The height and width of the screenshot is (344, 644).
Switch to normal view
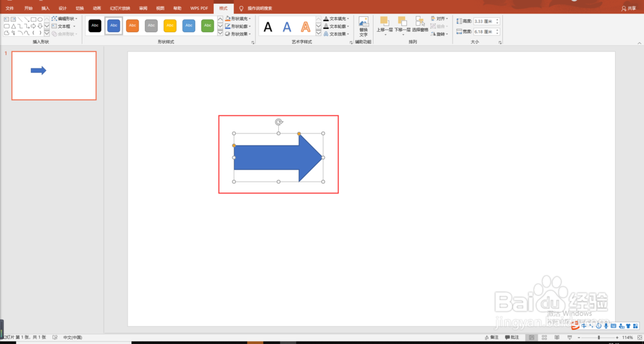tap(532, 338)
